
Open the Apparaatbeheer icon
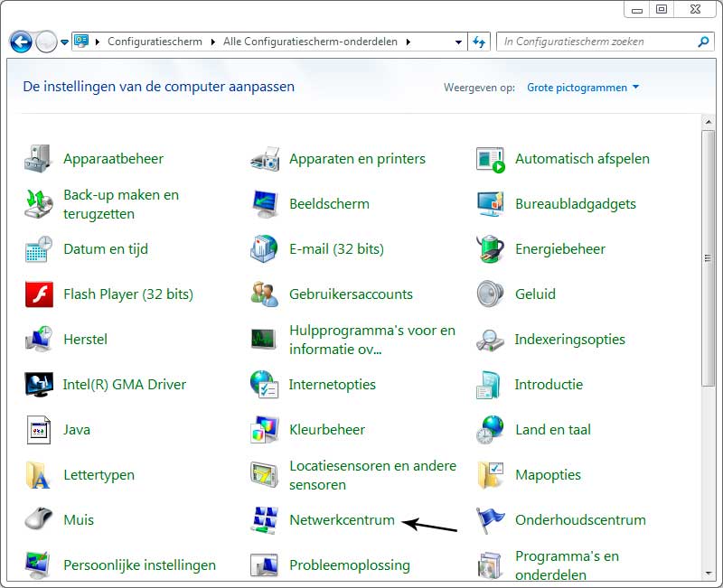point(38,159)
